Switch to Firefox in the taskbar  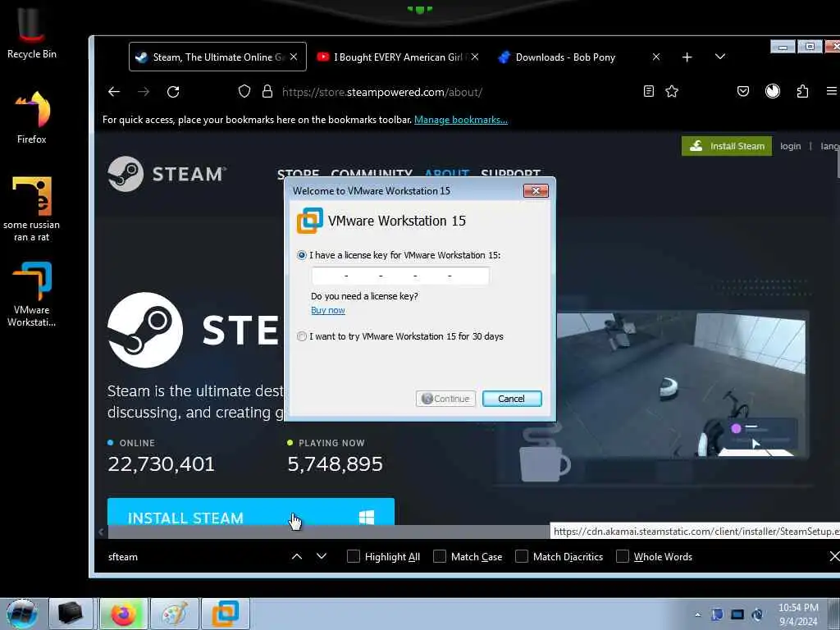[123, 614]
